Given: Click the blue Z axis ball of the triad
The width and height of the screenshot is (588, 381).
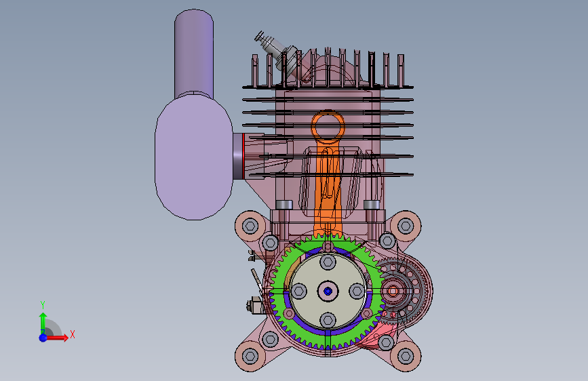Looking at the screenshot, I should tap(43, 338).
